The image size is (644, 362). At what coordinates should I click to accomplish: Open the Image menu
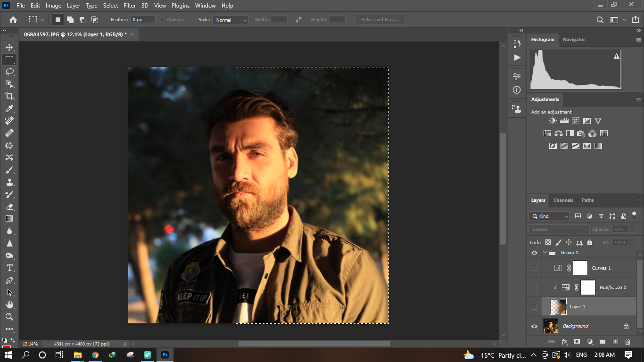pos(53,6)
